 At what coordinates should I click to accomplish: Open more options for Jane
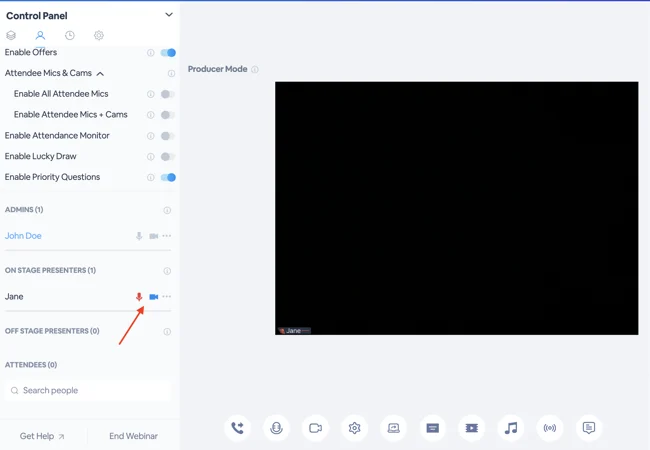(167, 297)
